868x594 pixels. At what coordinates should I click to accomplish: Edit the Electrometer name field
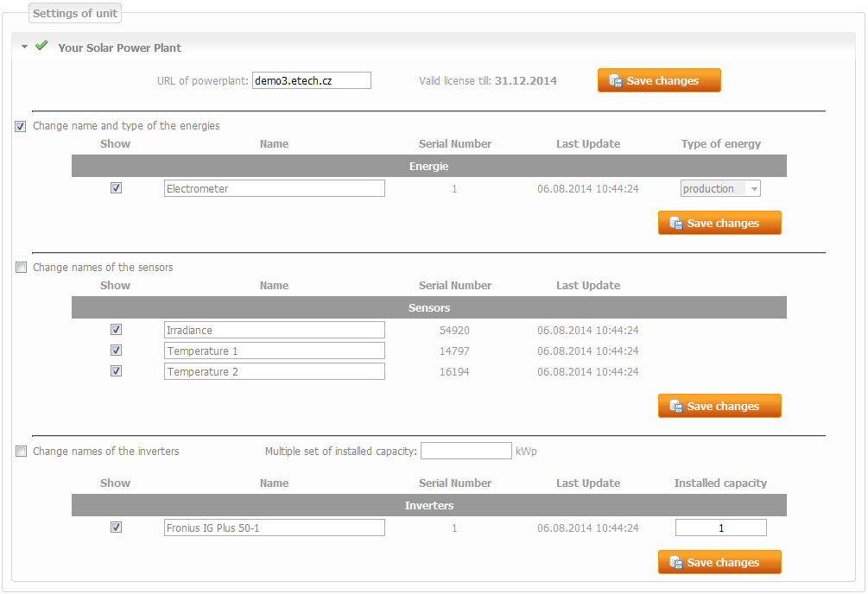coord(274,188)
